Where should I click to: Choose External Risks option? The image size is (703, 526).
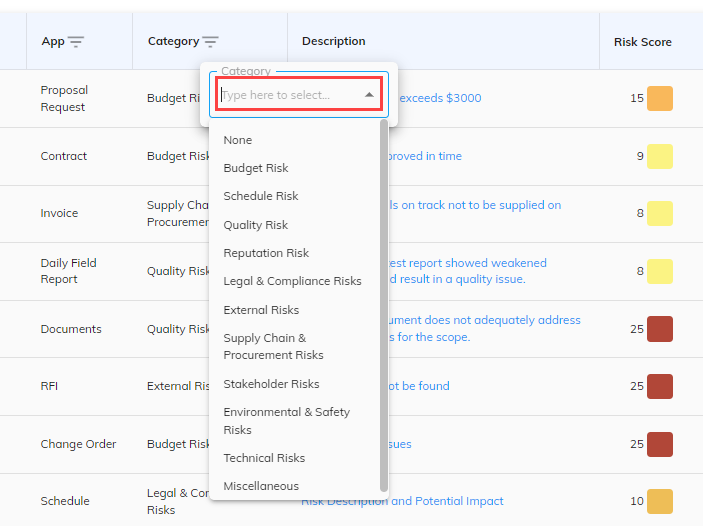[261, 310]
